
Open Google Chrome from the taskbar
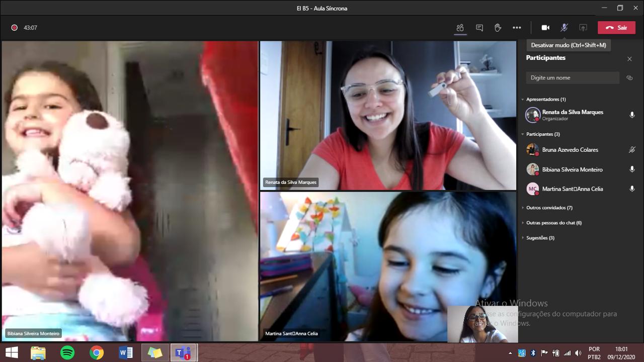97,353
